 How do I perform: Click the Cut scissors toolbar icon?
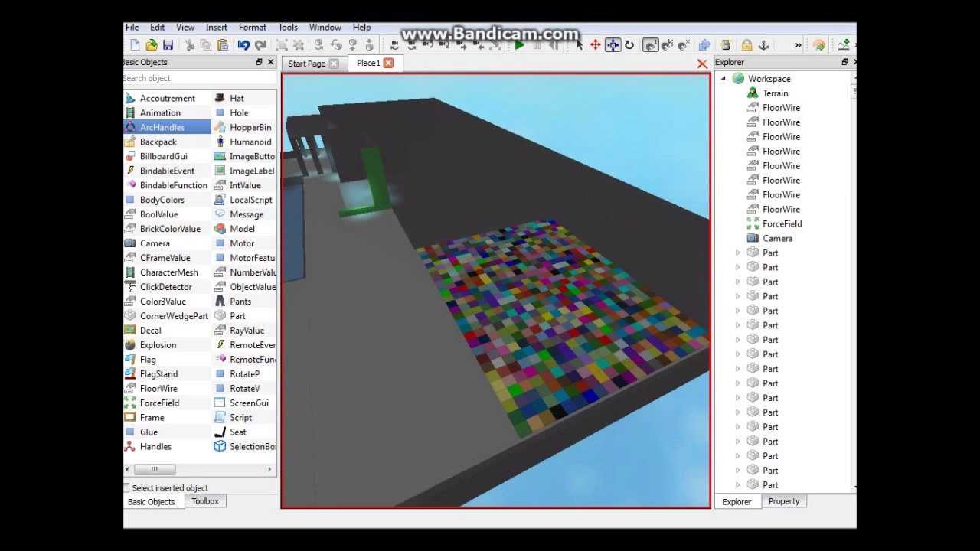click(190, 45)
